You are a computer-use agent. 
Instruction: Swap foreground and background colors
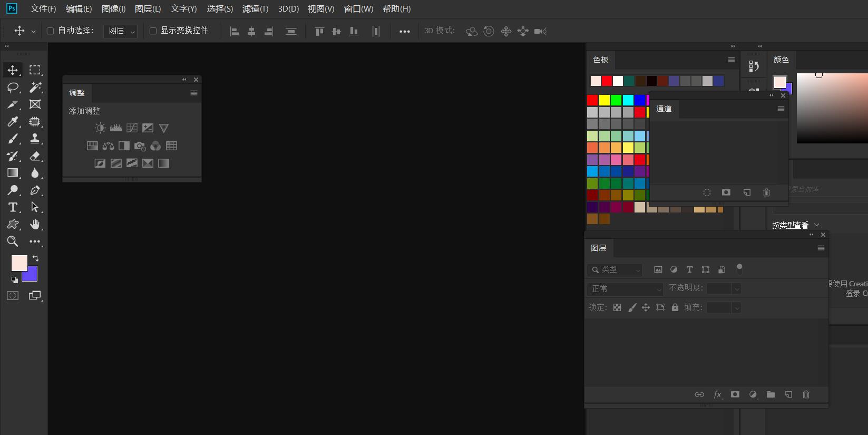coord(35,258)
